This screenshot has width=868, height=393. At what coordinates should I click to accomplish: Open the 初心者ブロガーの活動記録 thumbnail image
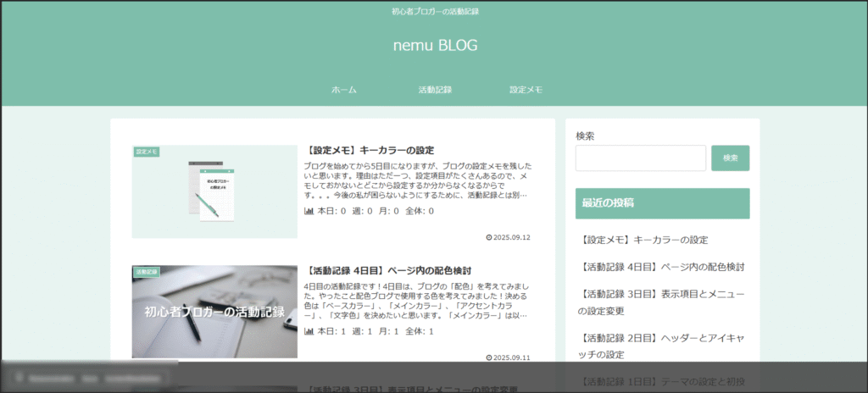(x=214, y=312)
